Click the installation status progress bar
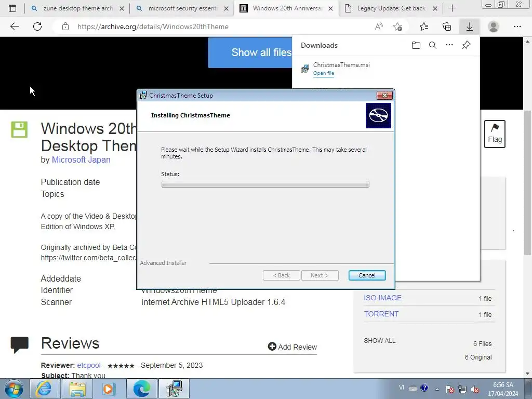Screen dimensions: 532x399 (x=265, y=184)
